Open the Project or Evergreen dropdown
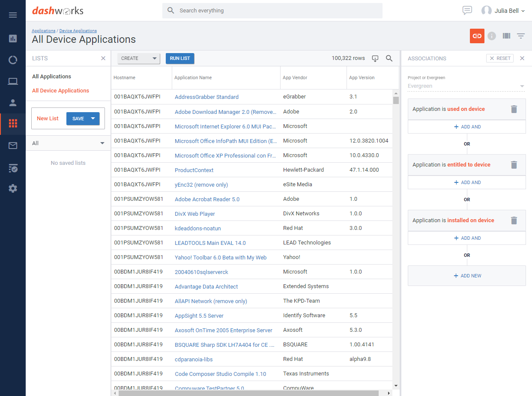This screenshot has height=396, width=532. (x=466, y=86)
